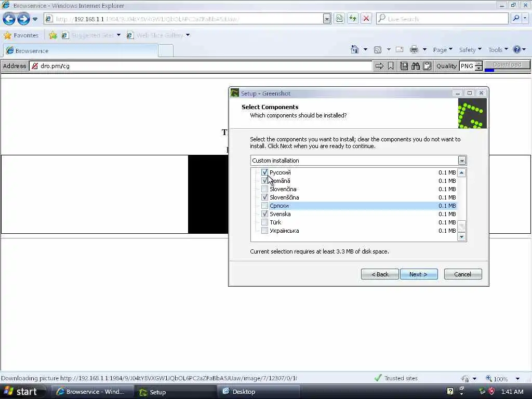
Task: Click the Live Search input box
Action: pos(442,19)
